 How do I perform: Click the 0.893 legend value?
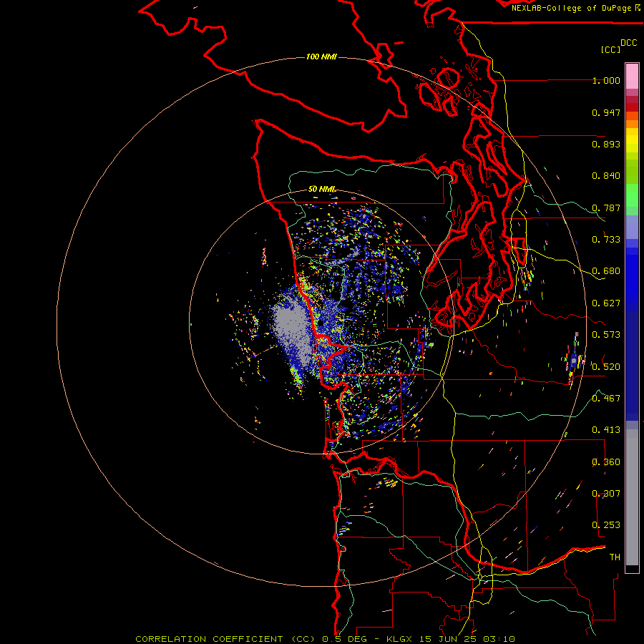606,144
